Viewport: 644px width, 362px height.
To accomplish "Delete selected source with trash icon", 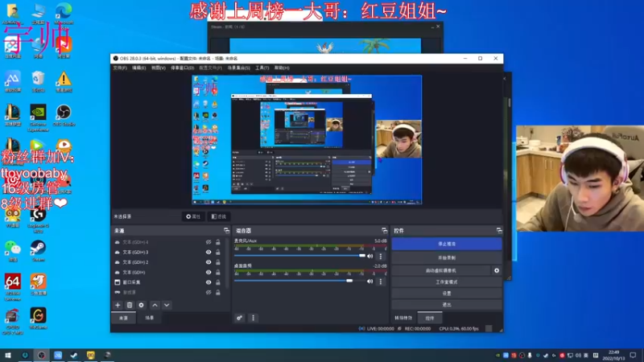I will [130, 305].
